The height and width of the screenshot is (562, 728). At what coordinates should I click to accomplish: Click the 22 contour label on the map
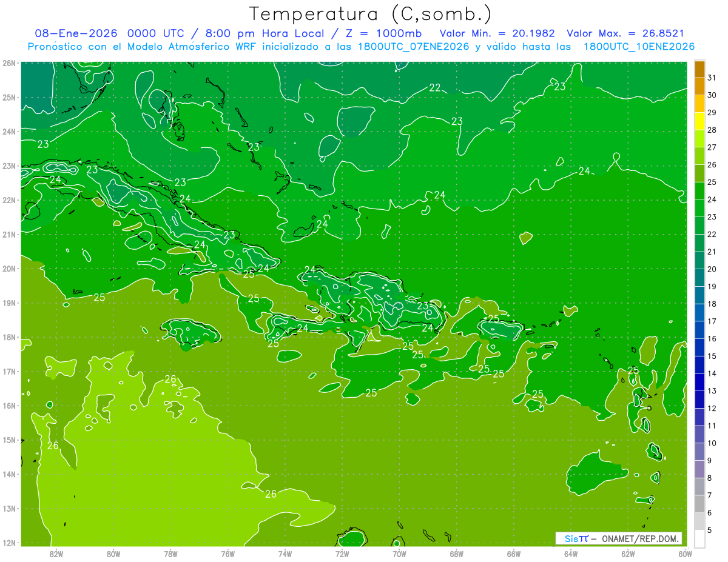[434, 88]
